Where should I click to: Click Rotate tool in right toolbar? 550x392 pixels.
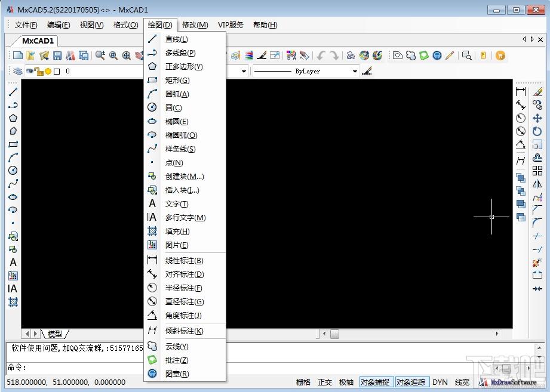[x=537, y=131]
